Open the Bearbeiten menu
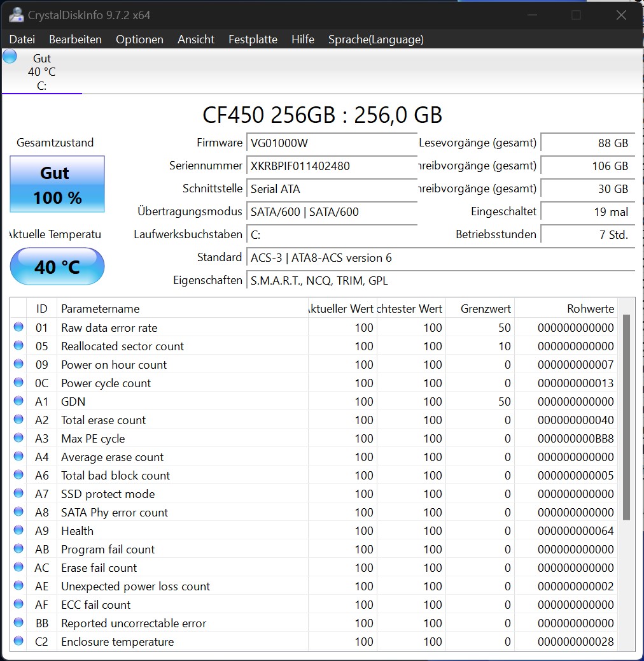Image resolution: width=644 pixels, height=661 pixels. coord(75,39)
